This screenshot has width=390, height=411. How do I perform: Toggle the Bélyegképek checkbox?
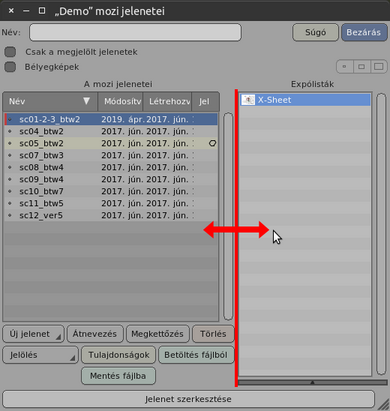click(x=10, y=67)
